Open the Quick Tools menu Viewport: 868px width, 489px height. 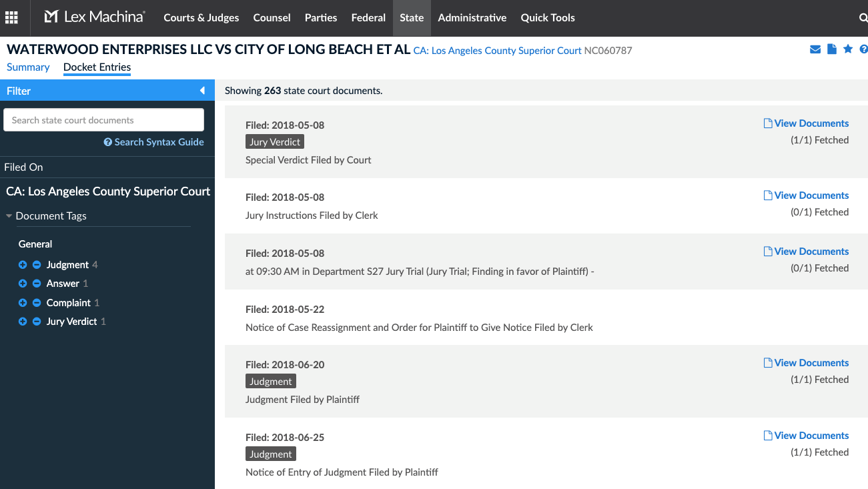(547, 18)
